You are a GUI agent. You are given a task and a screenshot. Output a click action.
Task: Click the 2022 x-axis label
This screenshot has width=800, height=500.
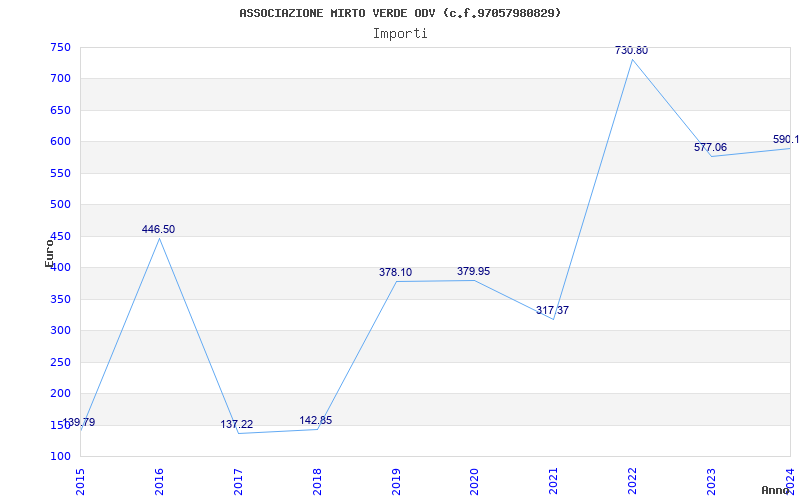[x=632, y=482]
